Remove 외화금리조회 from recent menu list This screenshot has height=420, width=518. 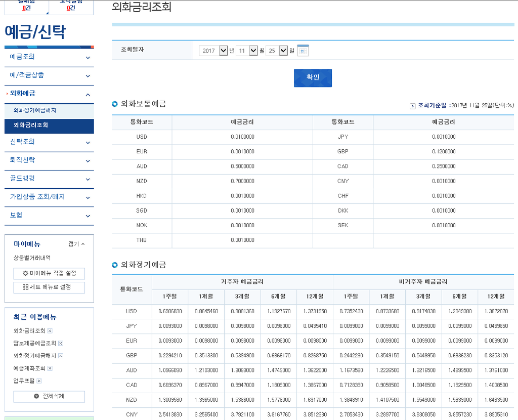(x=50, y=331)
